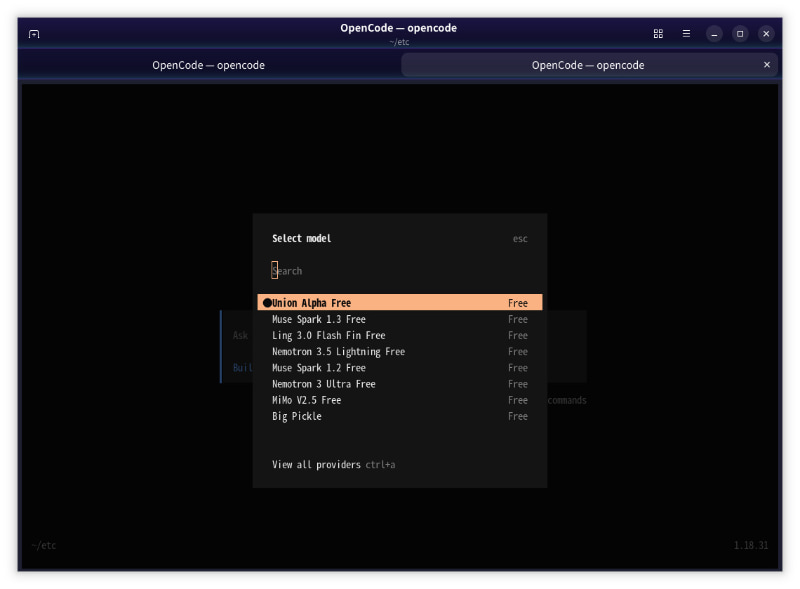800x589 pixels.
Task: Click the new tab icon in title bar
Action: pyautogui.click(x=34, y=34)
